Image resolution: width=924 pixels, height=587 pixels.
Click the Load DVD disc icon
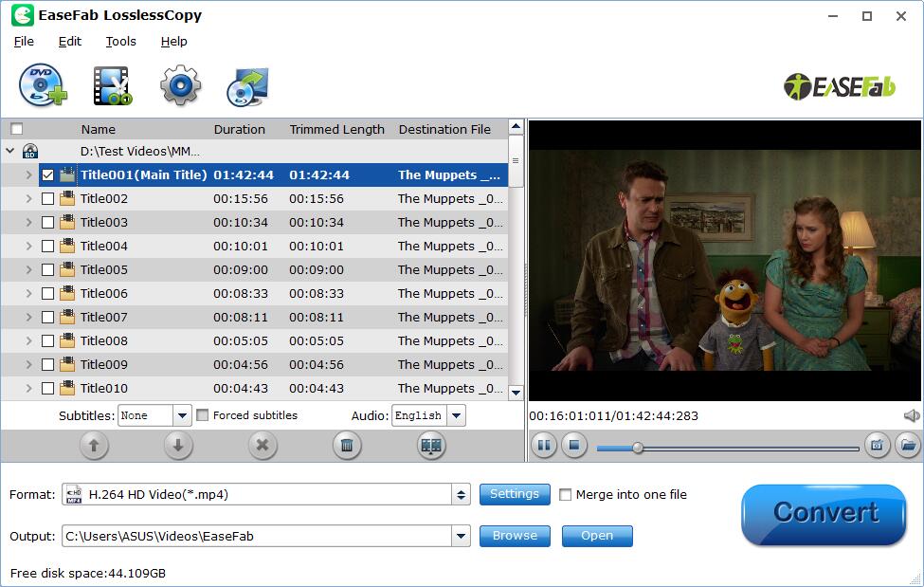tap(43, 86)
